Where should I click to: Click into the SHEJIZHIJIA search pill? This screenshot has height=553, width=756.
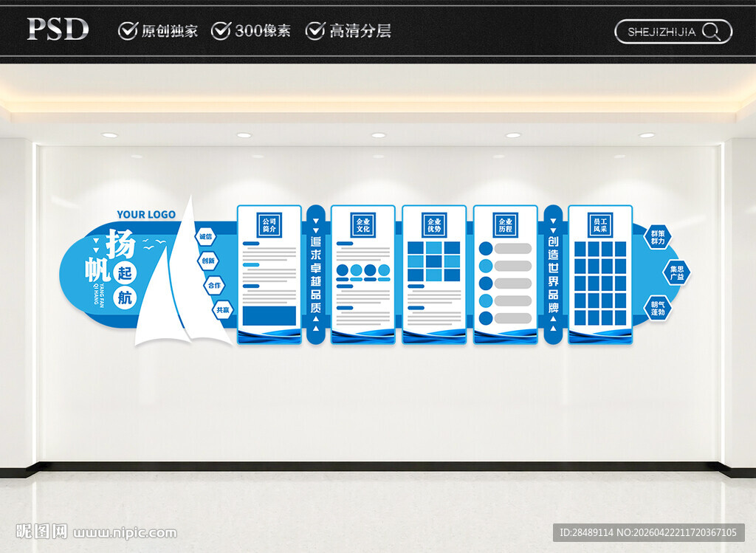click(x=673, y=32)
